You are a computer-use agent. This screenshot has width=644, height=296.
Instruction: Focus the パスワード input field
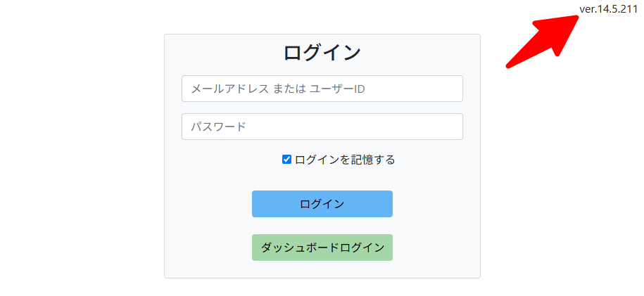coord(322,127)
